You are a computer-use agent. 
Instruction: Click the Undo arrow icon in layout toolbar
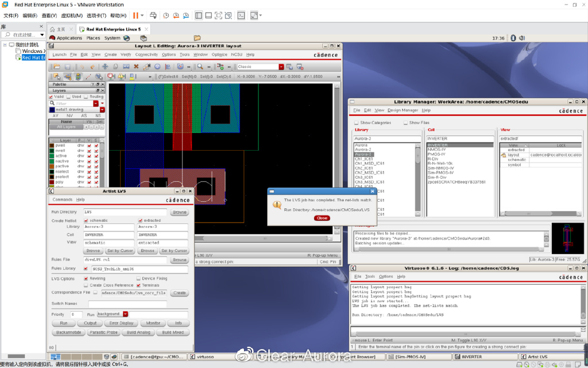[x=82, y=67]
